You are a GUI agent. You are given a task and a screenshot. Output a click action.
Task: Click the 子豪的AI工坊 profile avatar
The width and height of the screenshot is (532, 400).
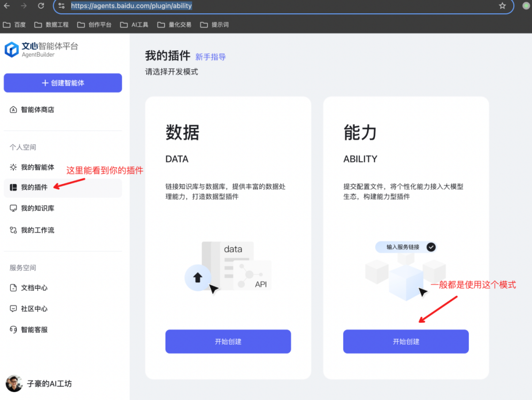pos(14,383)
